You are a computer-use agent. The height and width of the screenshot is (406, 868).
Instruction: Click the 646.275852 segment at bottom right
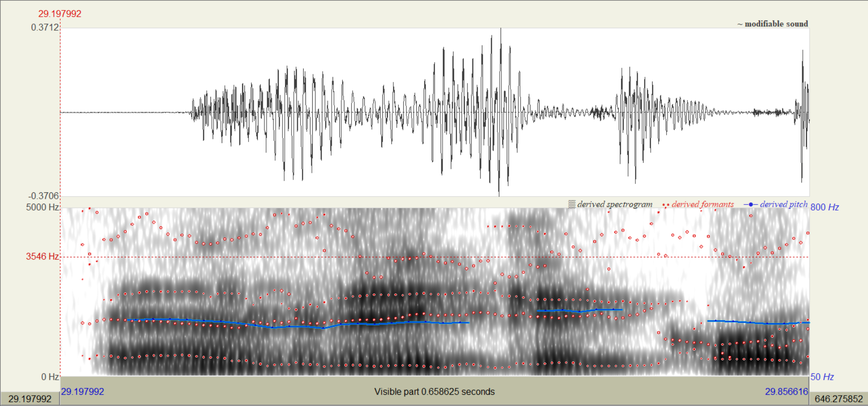(x=839, y=399)
